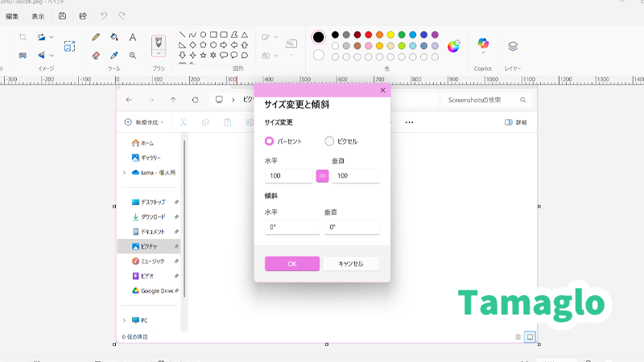Screen dimensions: 644x362
Task: Open the Layers panel icon
Action: click(513, 46)
